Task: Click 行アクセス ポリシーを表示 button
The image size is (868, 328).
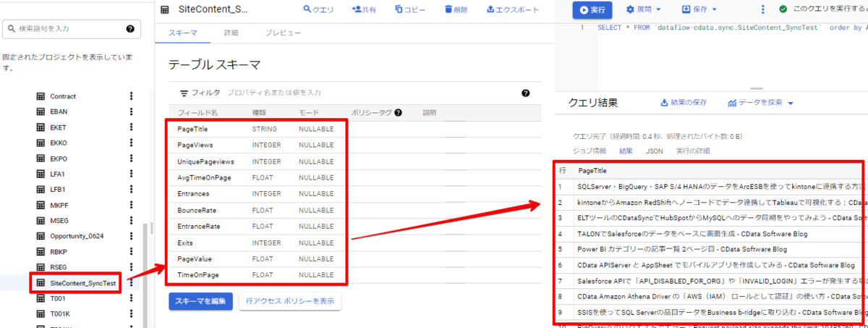Action: coord(289,301)
